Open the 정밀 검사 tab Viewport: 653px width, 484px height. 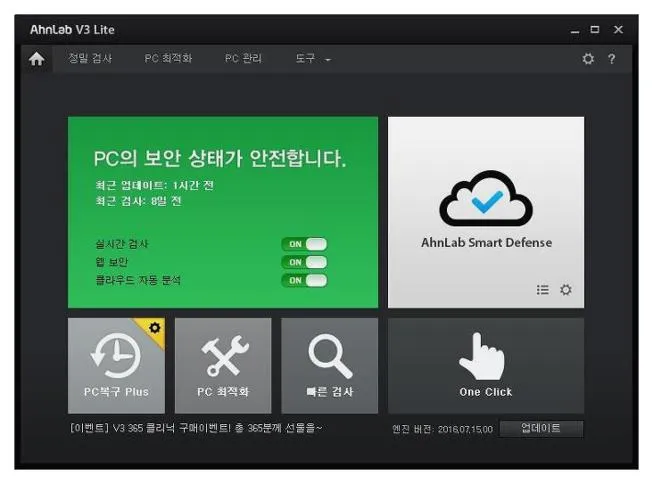pyautogui.click(x=90, y=58)
